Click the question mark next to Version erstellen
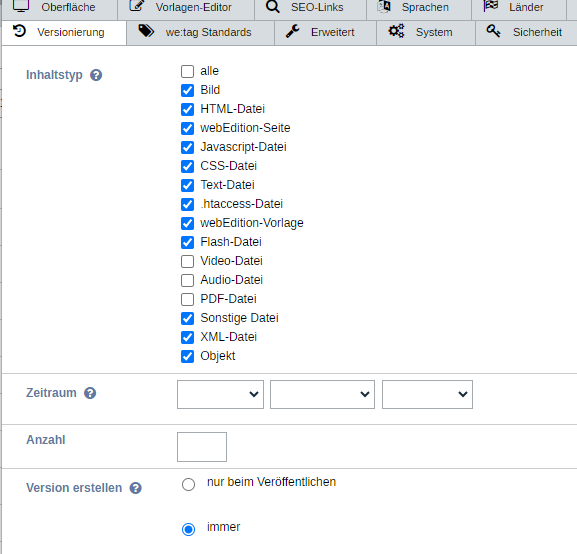Image resolution: width=577 pixels, height=554 pixels. tap(135, 488)
